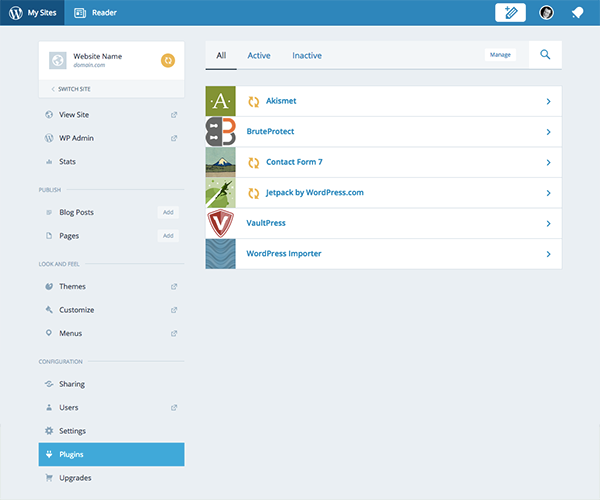Click the Contact Form 7 update icon
Screen dimensions: 600x500
(x=253, y=162)
